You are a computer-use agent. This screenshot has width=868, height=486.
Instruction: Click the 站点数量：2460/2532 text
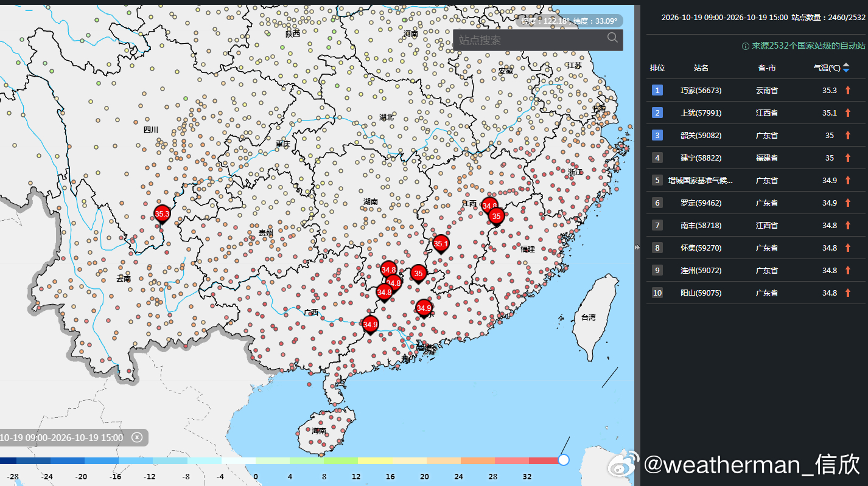(828, 18)
